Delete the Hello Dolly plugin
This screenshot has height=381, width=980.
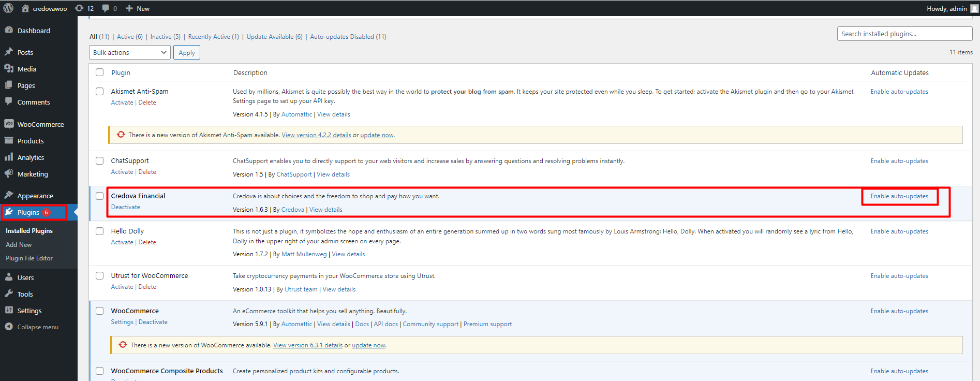tap(147, 242)
